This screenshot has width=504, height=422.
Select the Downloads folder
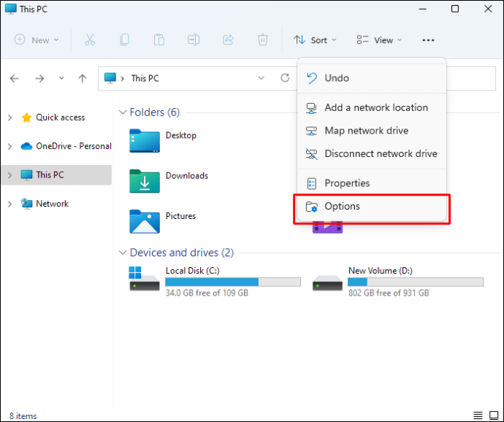point(169,180)
